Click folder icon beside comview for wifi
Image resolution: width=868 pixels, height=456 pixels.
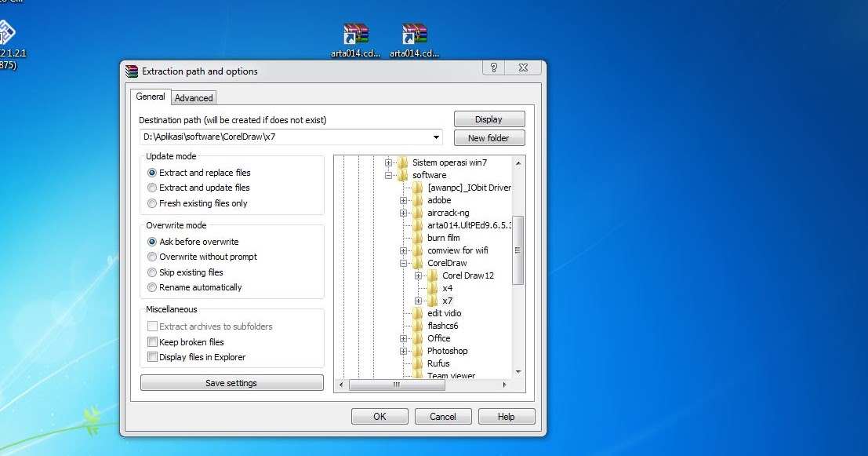(x=417, y=250)
